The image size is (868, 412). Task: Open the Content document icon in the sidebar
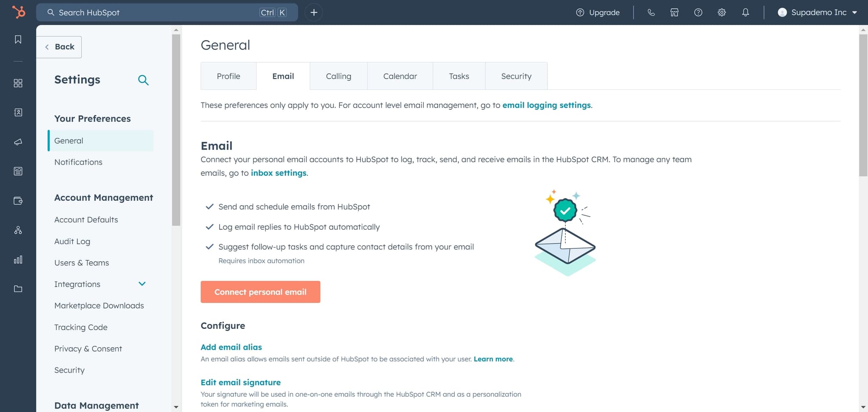pyautogui.click(x=18, y=171)
